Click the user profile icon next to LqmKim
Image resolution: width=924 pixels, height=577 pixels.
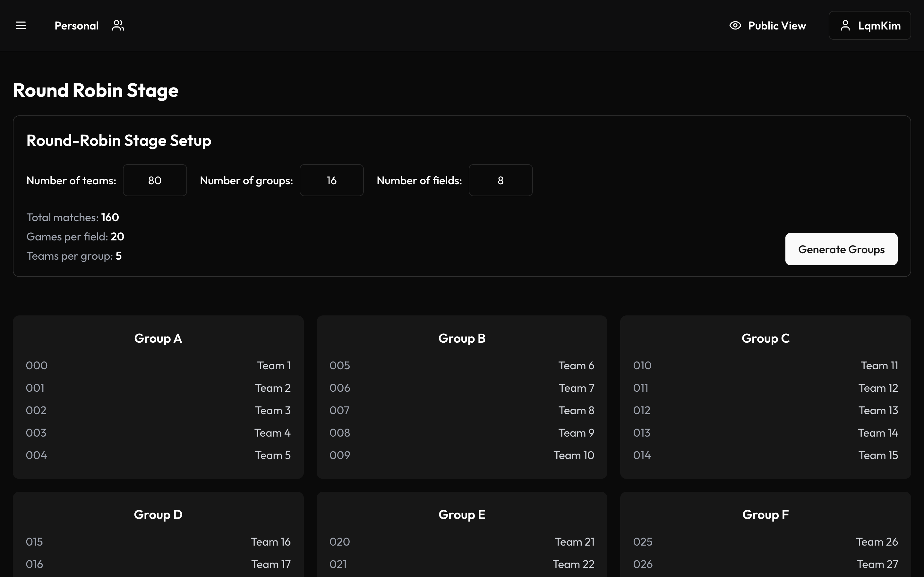click(x=845, y=26)
